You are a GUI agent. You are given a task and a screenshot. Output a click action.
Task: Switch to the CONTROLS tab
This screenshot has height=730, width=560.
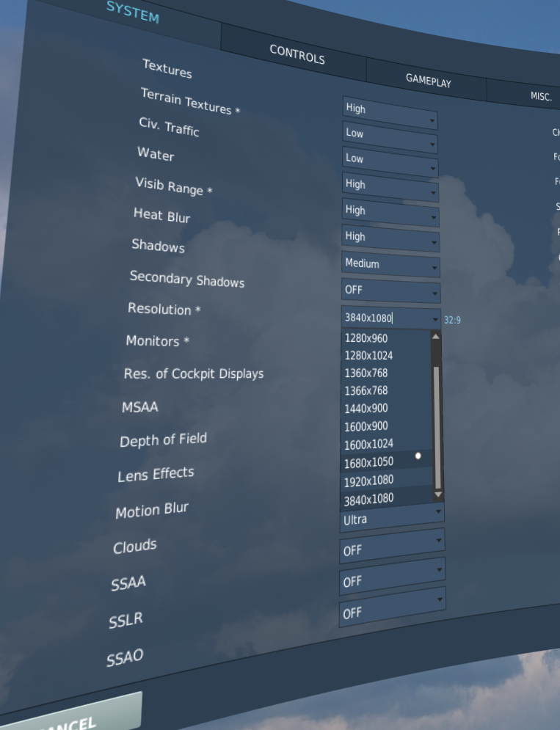(297, 54)
